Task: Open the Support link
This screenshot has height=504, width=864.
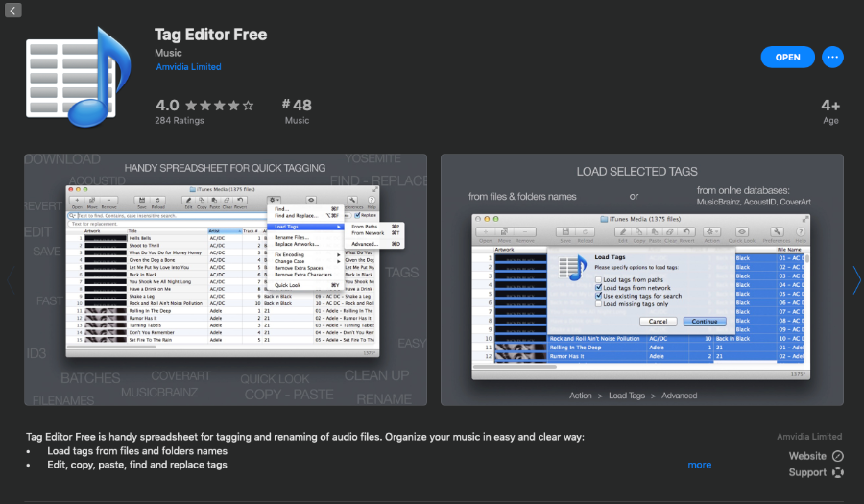Action: pyautogui.click(x=807, y=472)
